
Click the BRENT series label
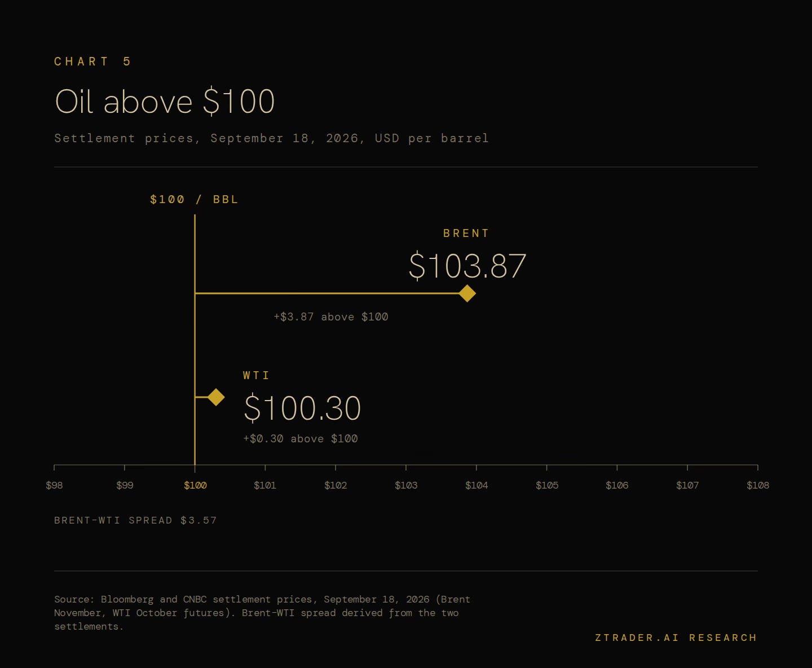[466, 234]
